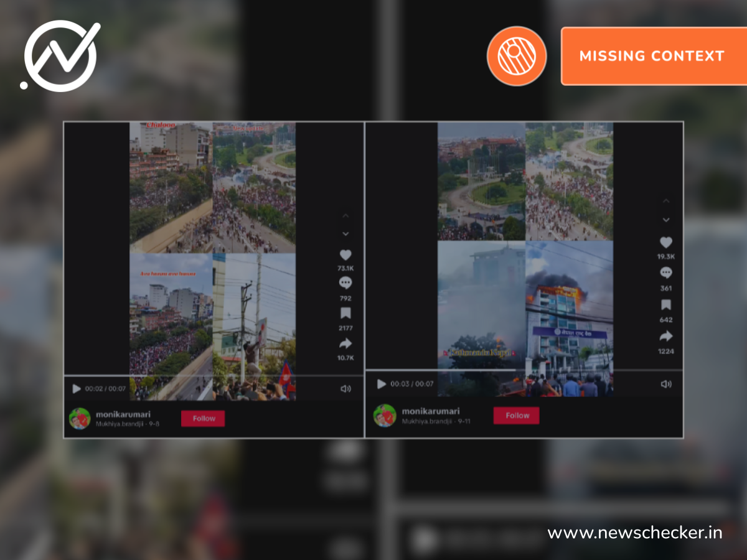Viewport: 747px width, 560px height.
Task: Like the video with 73.1K likes
Action: (345, 255)
